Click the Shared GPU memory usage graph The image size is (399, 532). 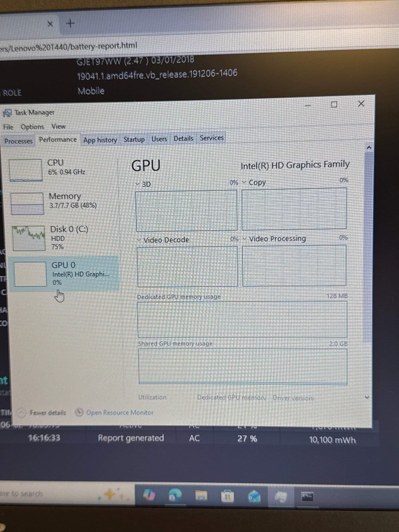click(x=243, y=366)
